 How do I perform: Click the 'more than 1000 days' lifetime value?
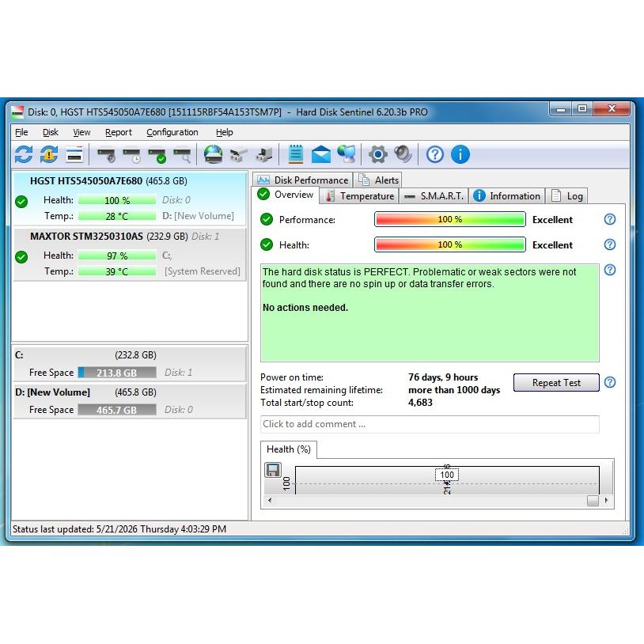pyautogui.click(x=454, y=390)
